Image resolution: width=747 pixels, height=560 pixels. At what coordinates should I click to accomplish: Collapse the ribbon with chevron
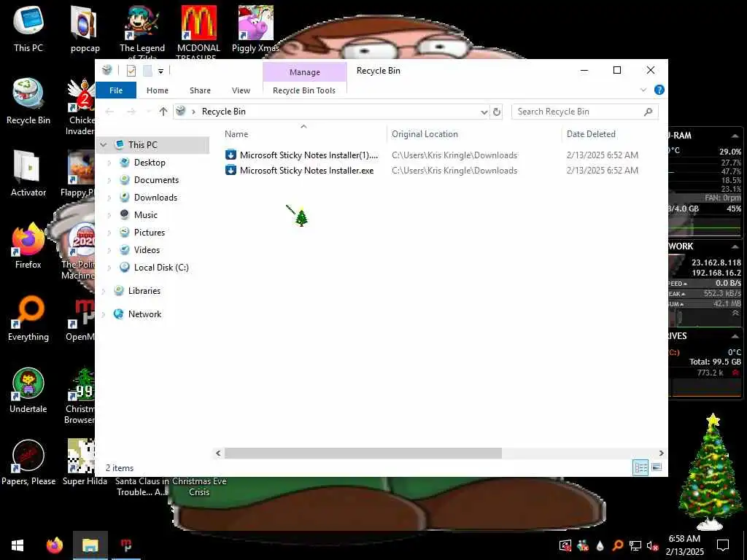coord(643,90)
